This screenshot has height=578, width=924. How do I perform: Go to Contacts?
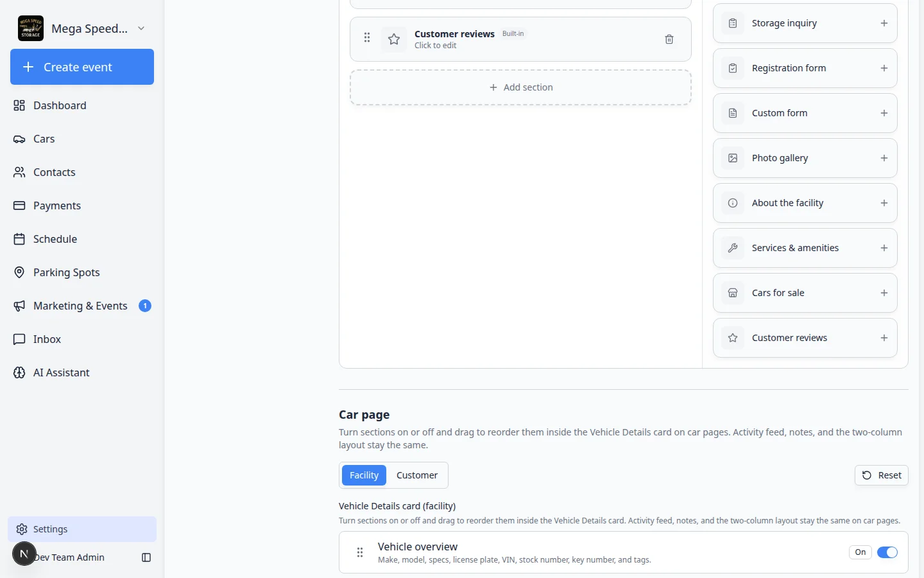[82, 172]
